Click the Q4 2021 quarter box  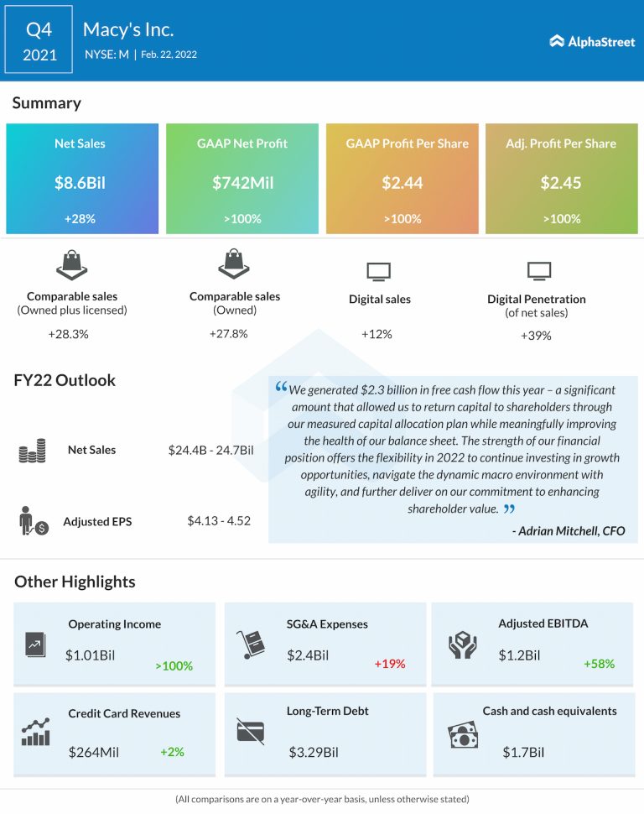(x=39, y=40)
